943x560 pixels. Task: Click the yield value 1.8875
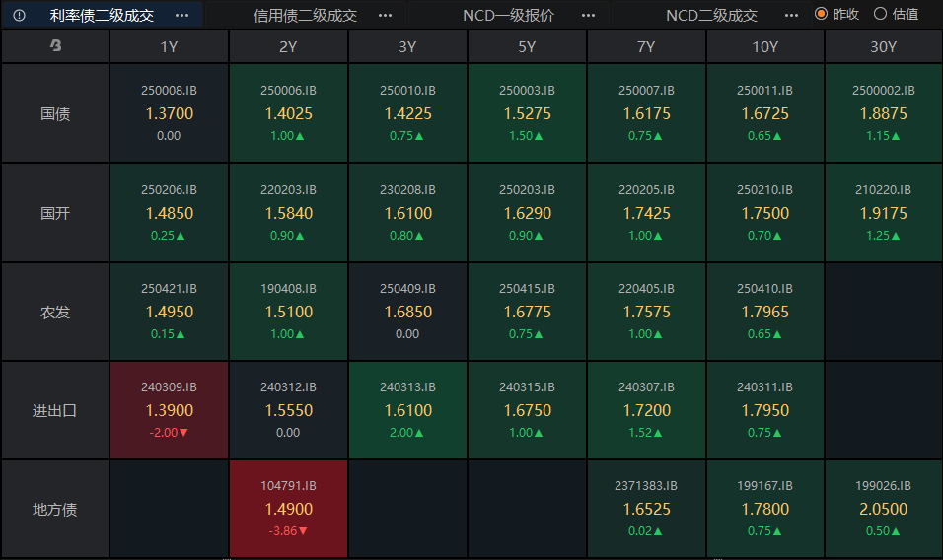click(884, 113)
